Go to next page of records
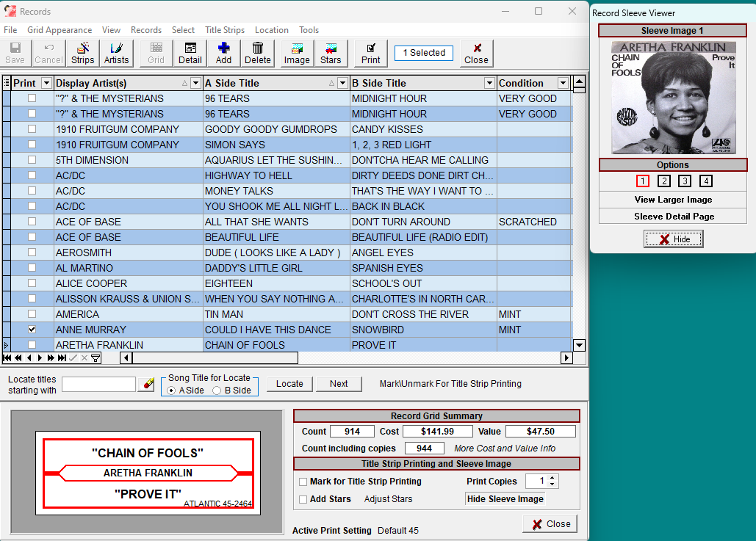This screenshot has height=541, width=756. (x=51, y=358)
